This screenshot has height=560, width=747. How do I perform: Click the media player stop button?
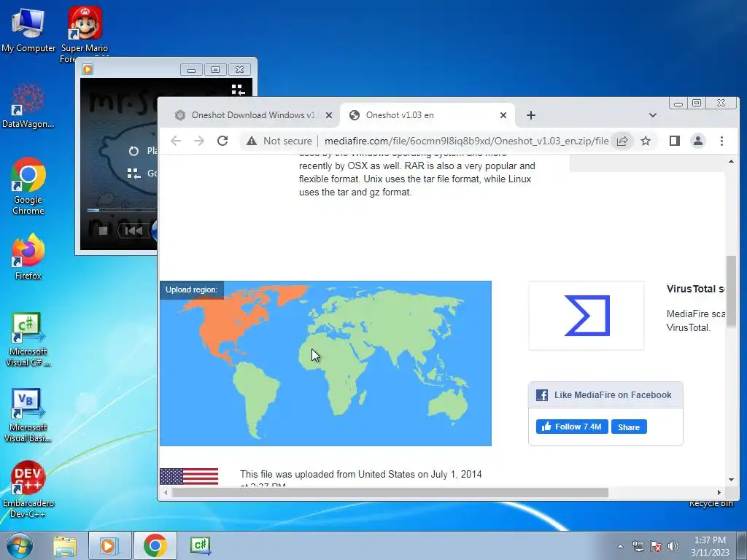103,231
